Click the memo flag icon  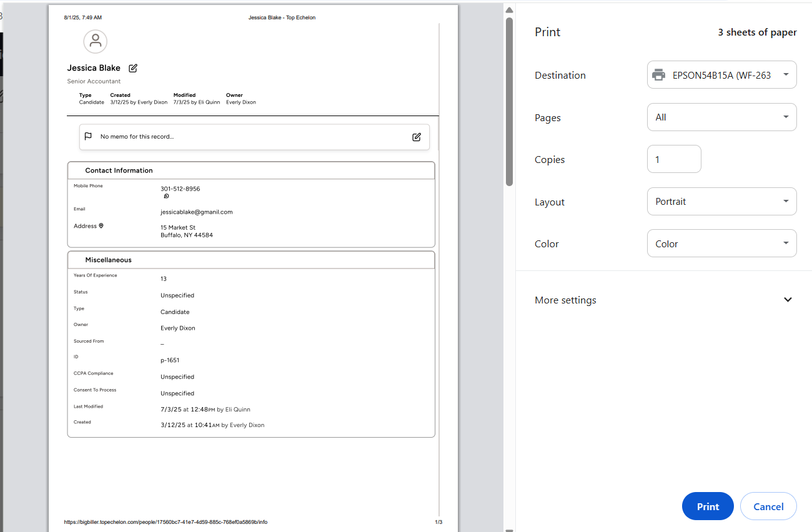pos(88,136)
